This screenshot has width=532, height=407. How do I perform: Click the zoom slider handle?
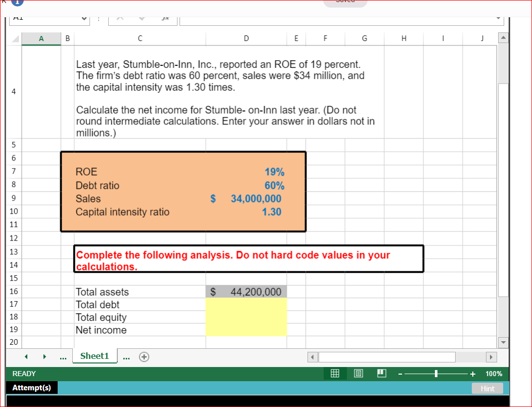pos(436,374)
